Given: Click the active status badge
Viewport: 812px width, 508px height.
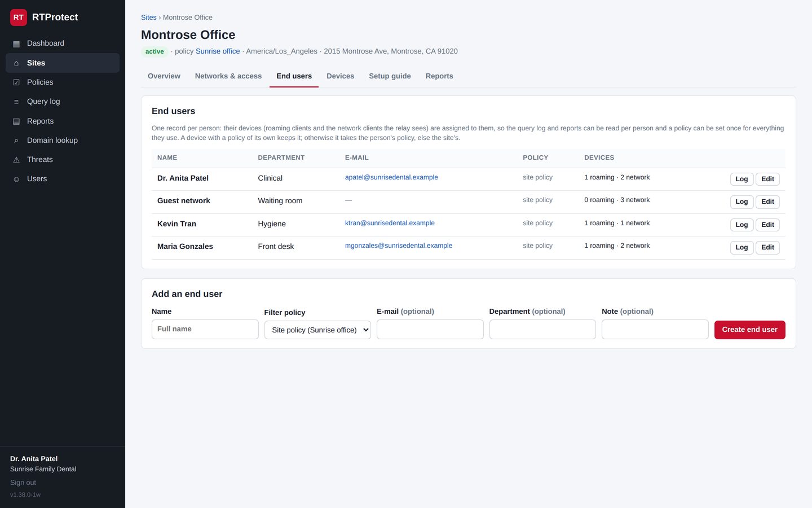Looking at the screenshot, I should [155, 51].
